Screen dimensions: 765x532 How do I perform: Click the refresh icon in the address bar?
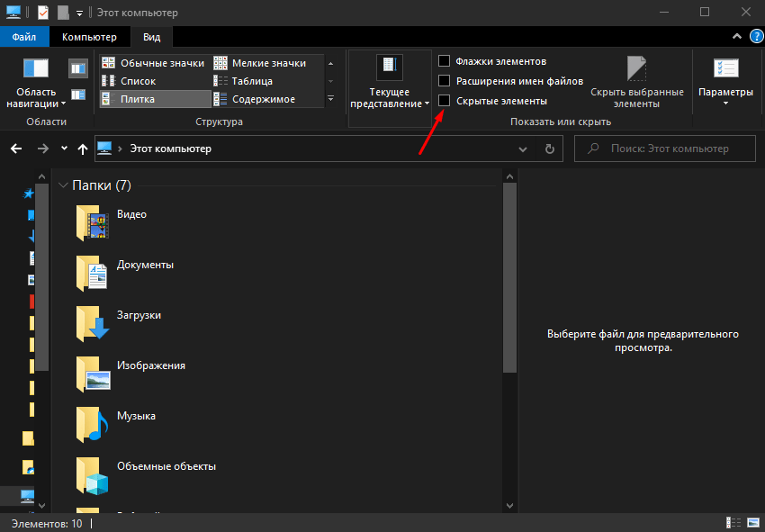pos(549,149)
